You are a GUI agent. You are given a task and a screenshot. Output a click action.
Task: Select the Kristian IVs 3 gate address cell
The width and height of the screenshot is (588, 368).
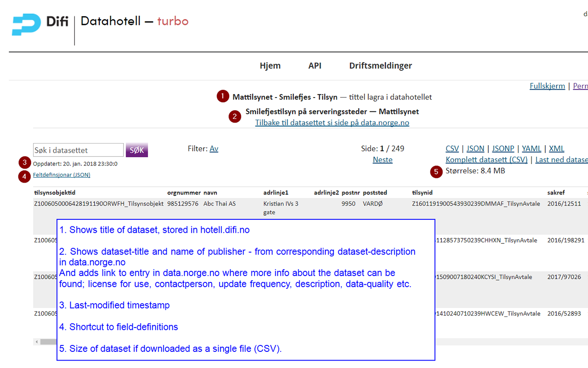[x=281, y=208]
